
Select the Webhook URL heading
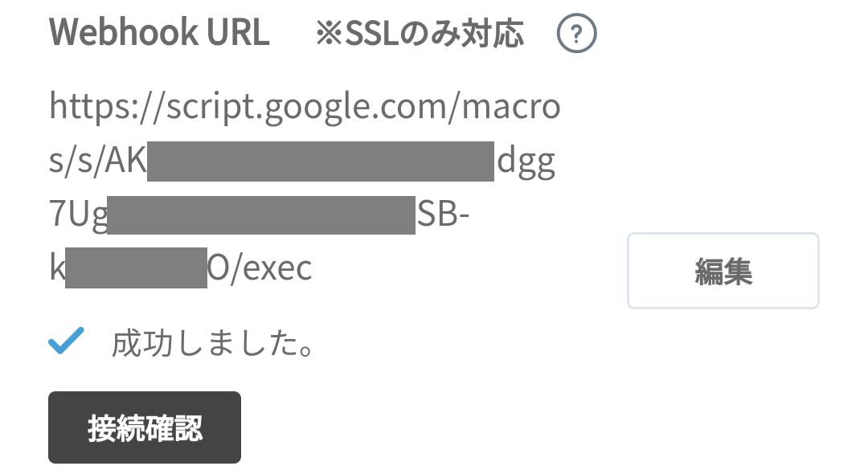159,33
